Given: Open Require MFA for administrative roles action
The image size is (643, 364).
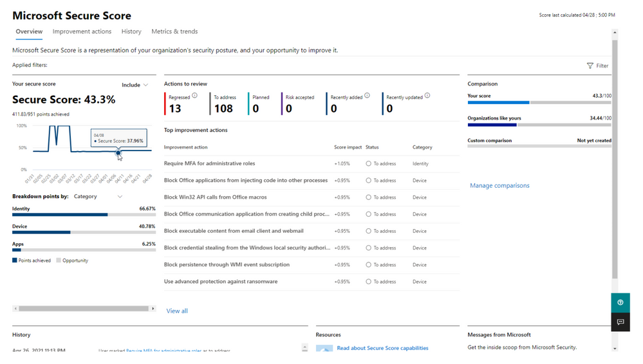Looking at the screenshot, I should coord(210,163).
